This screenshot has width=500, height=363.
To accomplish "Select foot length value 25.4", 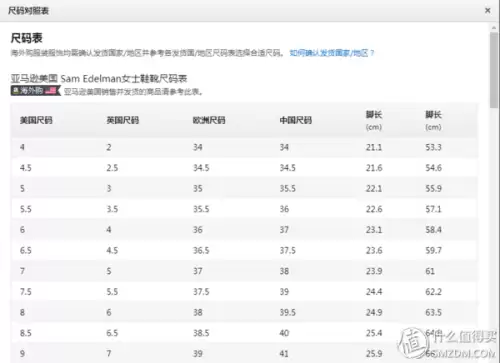I will click(374, 333).
